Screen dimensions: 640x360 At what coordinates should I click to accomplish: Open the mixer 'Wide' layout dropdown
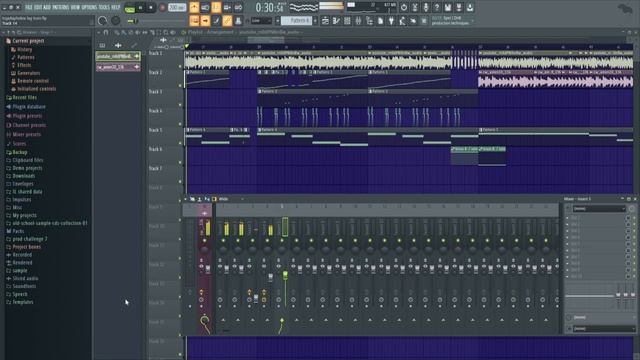(231, 199)
